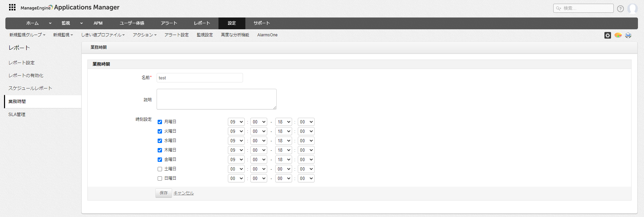
Task: Open the 月曜日 start hour dropdown
Action: (236, 122)
